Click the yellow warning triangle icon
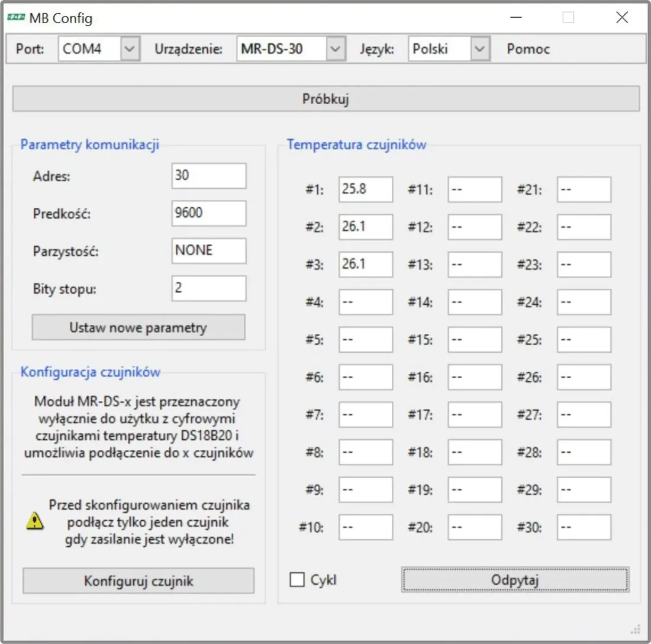 click(34, 521)
